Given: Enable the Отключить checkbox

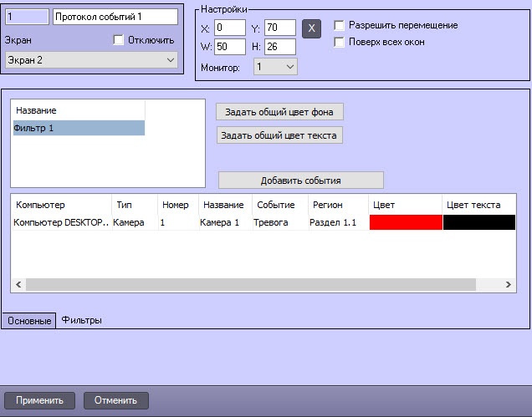Looking at the screenshot, I should pos(118,40).
